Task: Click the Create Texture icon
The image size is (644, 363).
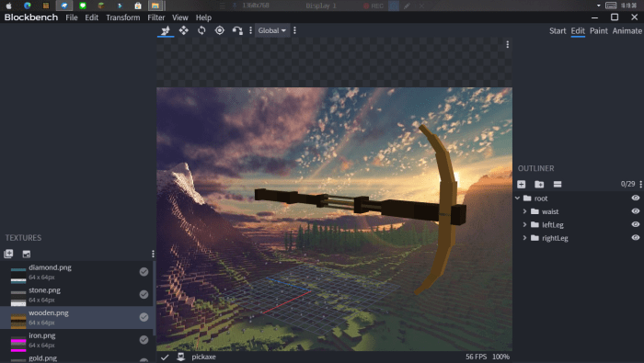Action: pyautogui.click(x=27, y=254)
